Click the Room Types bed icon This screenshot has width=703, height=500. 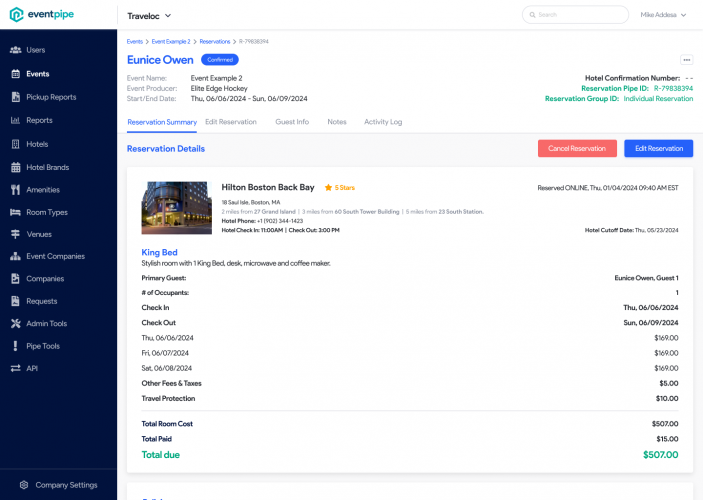[x=16, y=212]
